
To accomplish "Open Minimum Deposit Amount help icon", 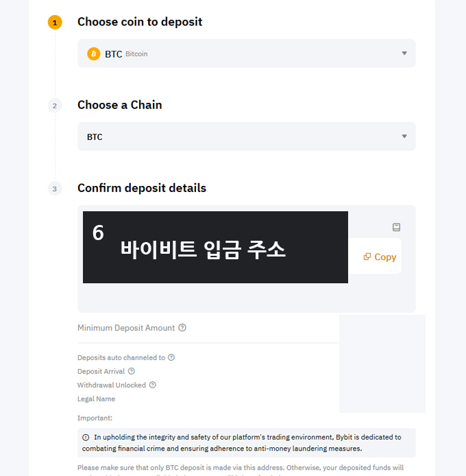I will [182, 328].
